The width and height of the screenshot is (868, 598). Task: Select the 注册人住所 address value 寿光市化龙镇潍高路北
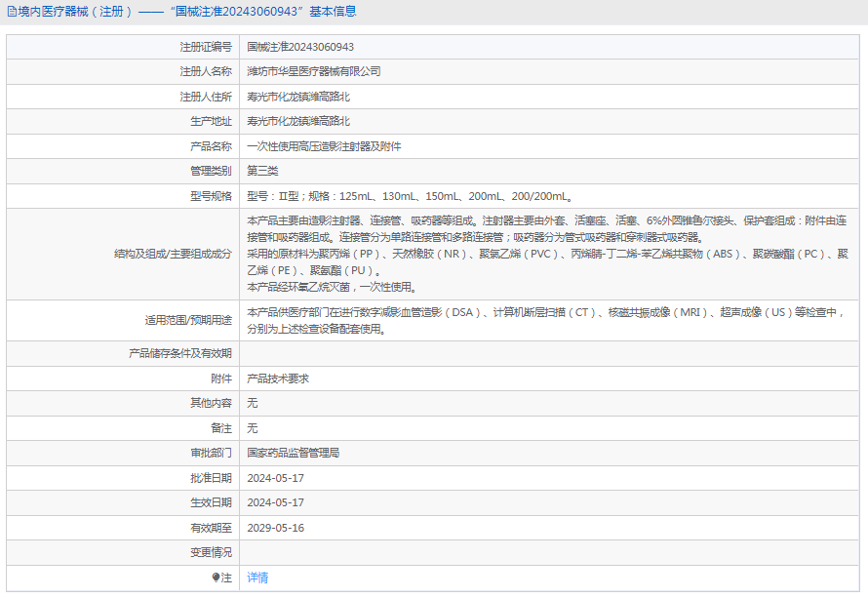(x=298, y=97)
